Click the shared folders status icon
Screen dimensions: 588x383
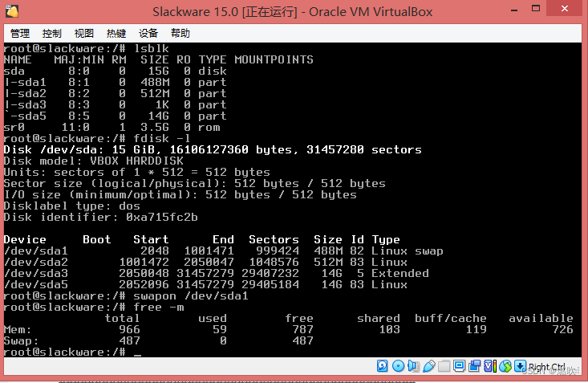tap(444, 366)
